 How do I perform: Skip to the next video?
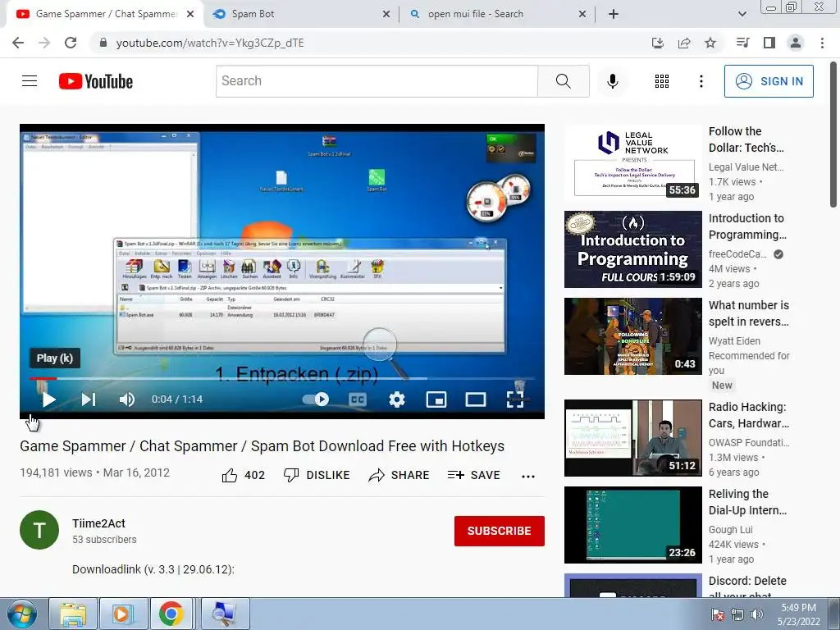point(89,399)
